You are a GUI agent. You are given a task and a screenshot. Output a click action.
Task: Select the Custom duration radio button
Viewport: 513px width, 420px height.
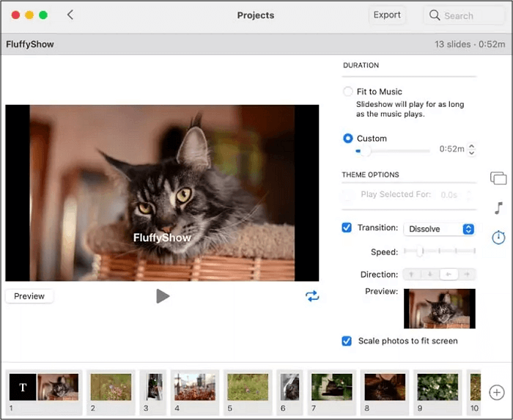click(x=348, y=138)
